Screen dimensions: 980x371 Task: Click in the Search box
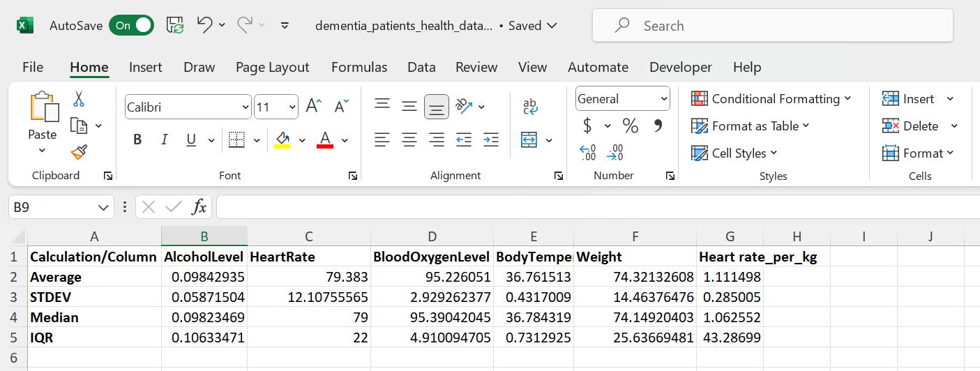point(772,26)
